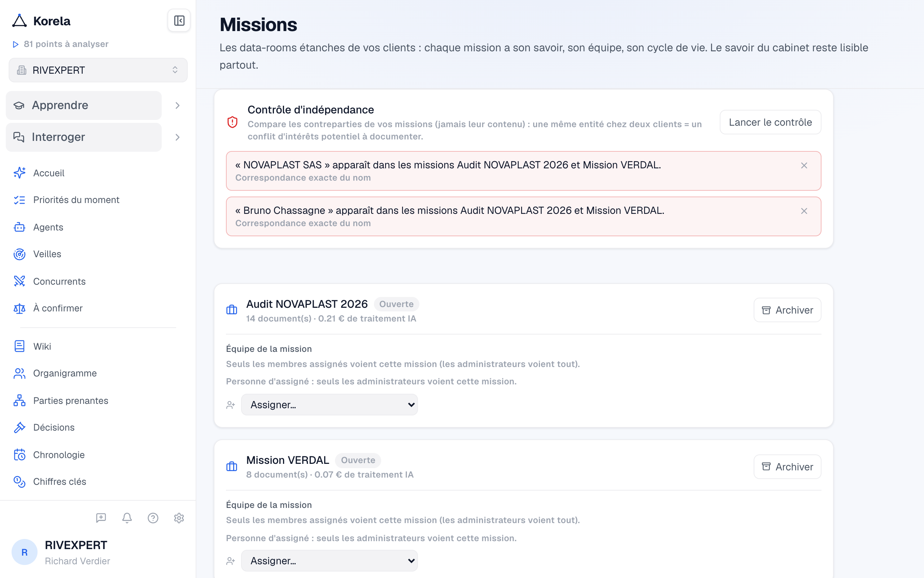The image size is (924, 578).
Task: Open the help question mark icon
Action: pos(153,518)
